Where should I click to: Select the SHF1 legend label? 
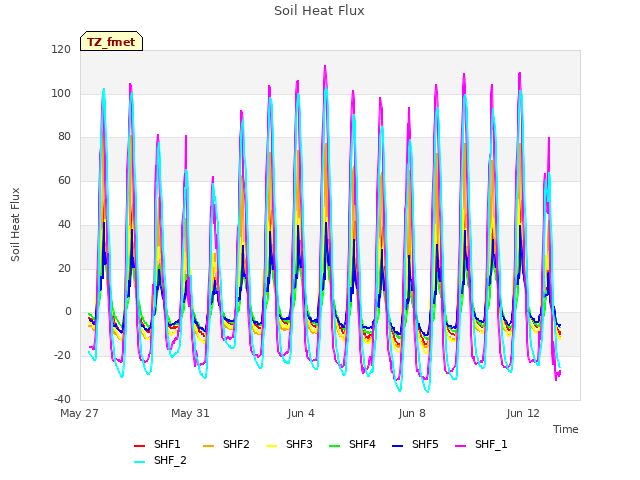tap(167, 444)
